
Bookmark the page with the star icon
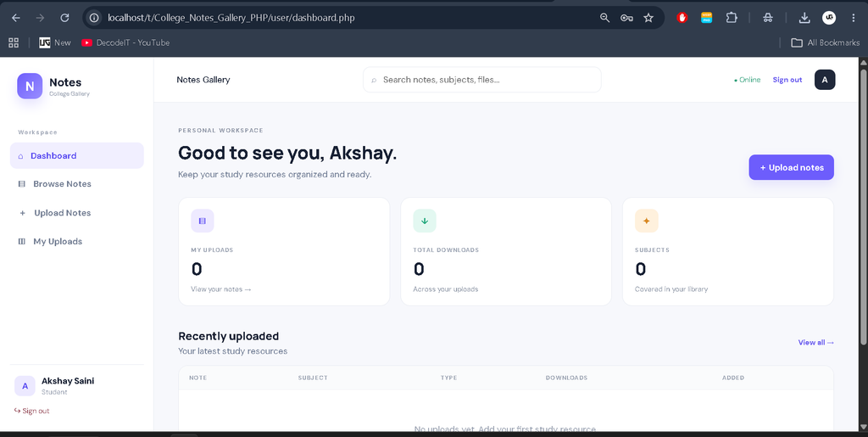point(648,18)
